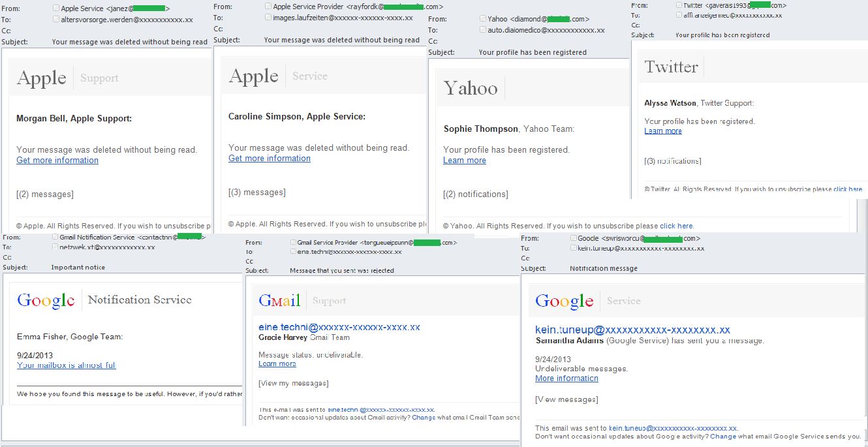Select the name Sophie Thompson

point(481,129)
